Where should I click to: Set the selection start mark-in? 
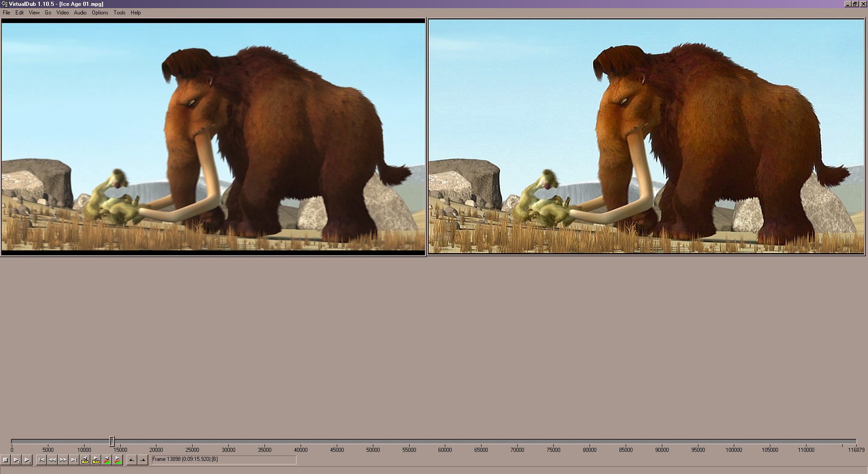(x=132, y=460)
